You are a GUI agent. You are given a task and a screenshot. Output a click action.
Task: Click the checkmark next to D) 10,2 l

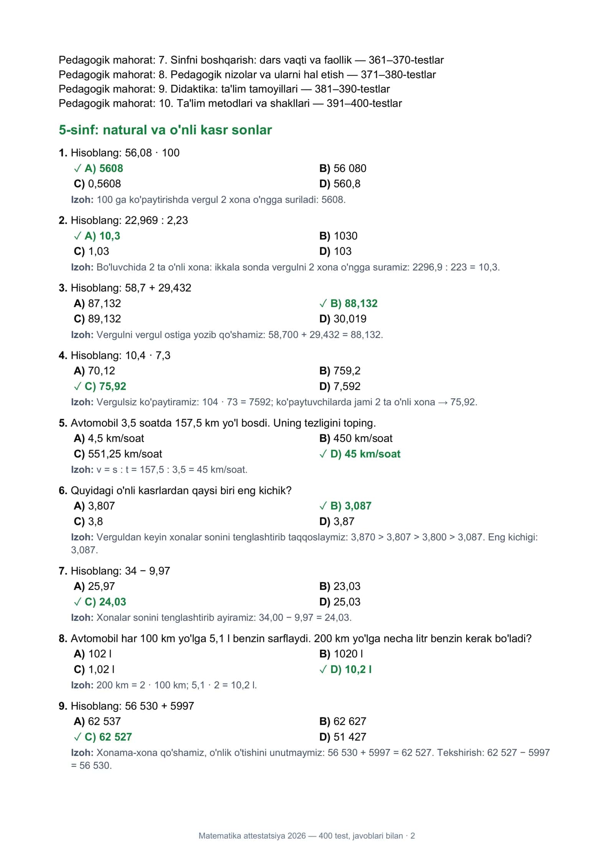point(323,670)
